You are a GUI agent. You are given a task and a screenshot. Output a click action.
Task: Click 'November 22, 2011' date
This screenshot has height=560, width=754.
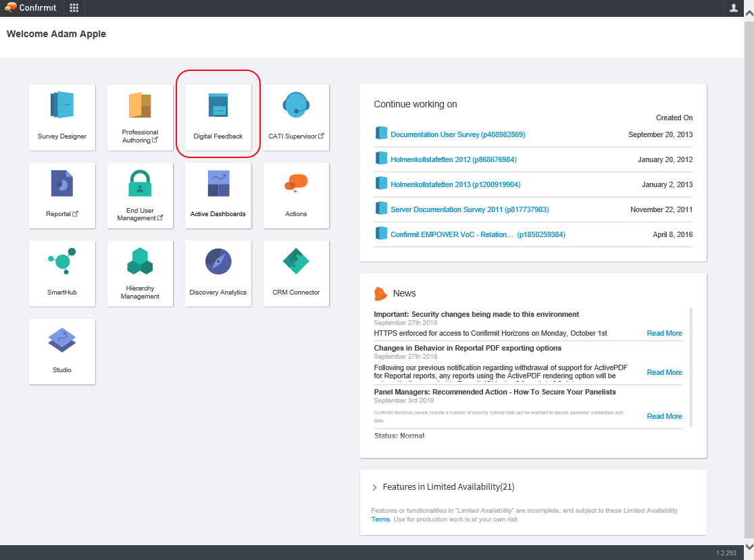pos(661,209)
